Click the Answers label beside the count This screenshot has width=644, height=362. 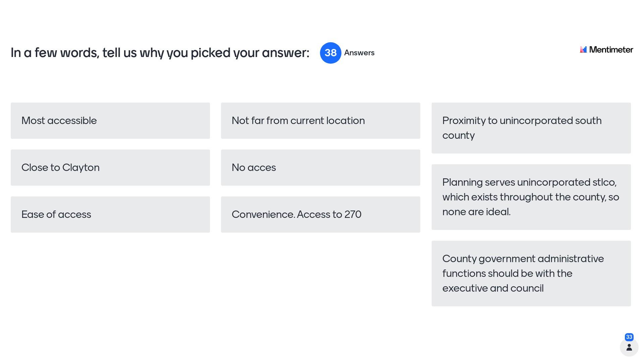click(x=359, y=53)
